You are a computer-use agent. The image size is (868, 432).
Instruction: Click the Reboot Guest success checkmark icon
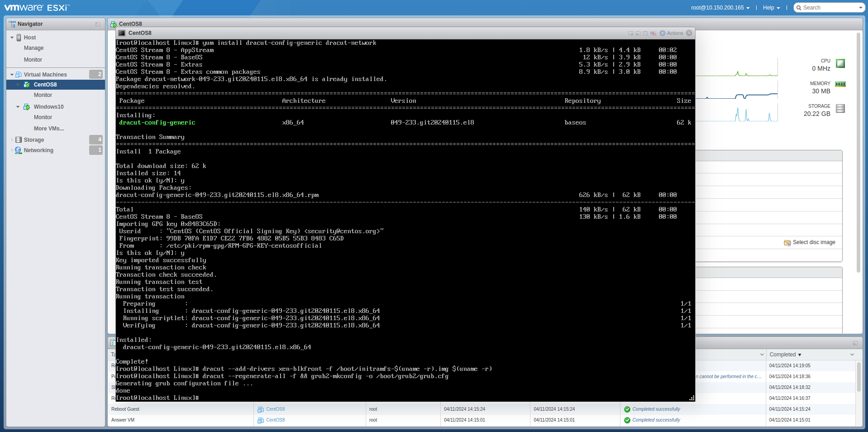click(627, 409)
